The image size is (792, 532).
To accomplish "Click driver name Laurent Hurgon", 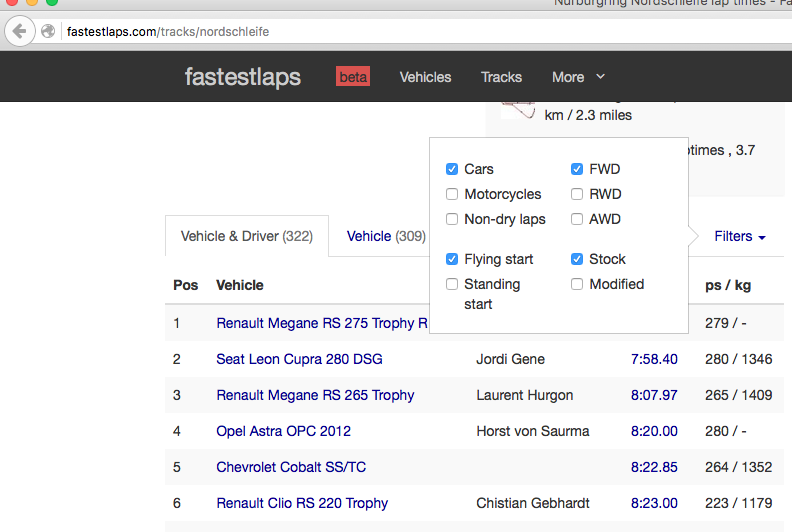I will (x=524, y=395).
